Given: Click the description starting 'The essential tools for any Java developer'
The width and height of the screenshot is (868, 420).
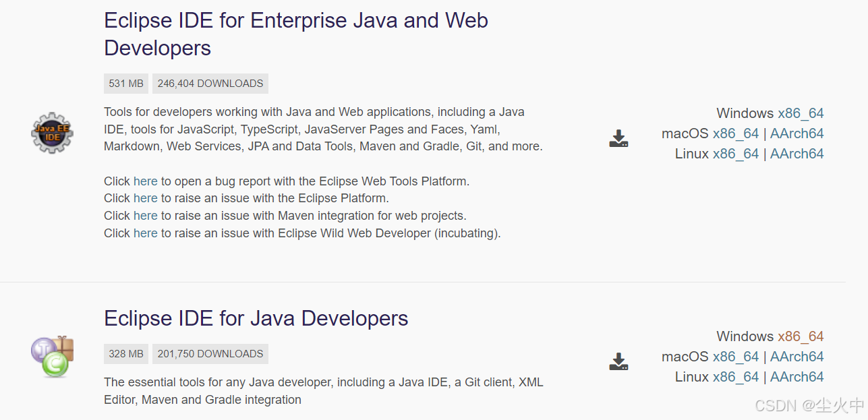Looking at the screenshot, I should click(x=324, y=391).
